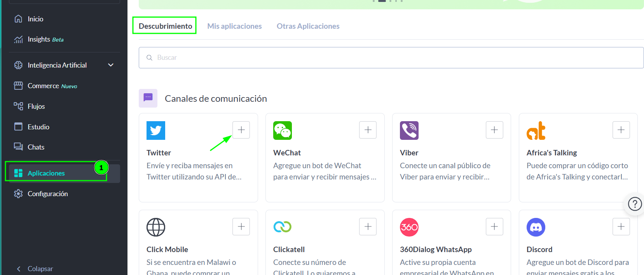Click the Discord logo icon

click(x=536, y=227)
